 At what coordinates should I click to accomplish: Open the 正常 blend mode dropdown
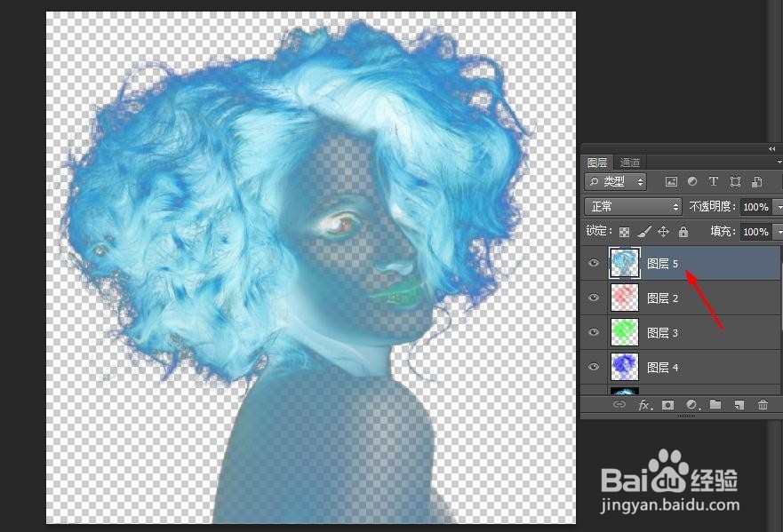633,206
